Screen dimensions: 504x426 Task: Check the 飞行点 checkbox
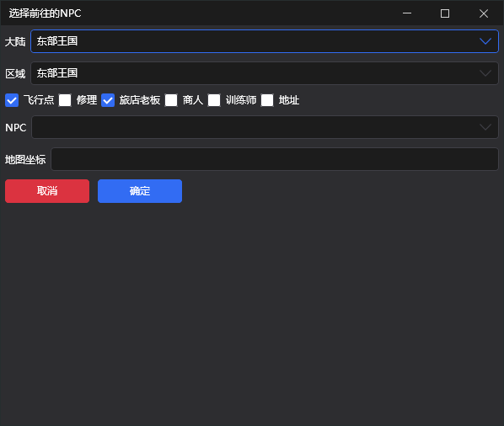12,100
